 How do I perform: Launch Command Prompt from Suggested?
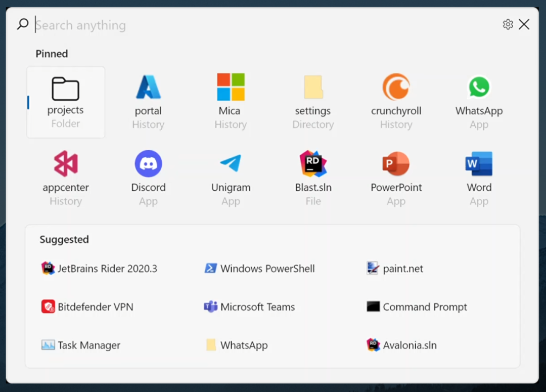coord(417,307)
